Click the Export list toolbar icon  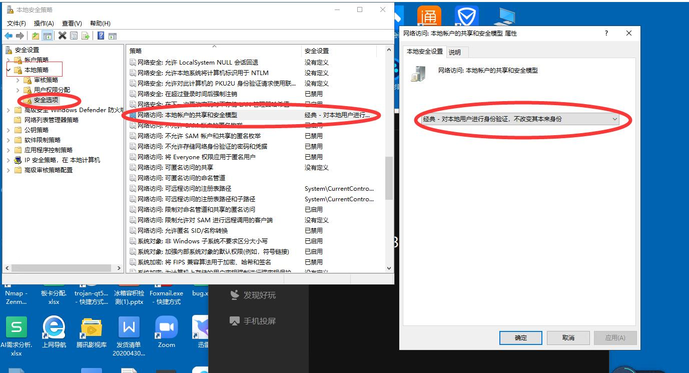pos(86,36)
